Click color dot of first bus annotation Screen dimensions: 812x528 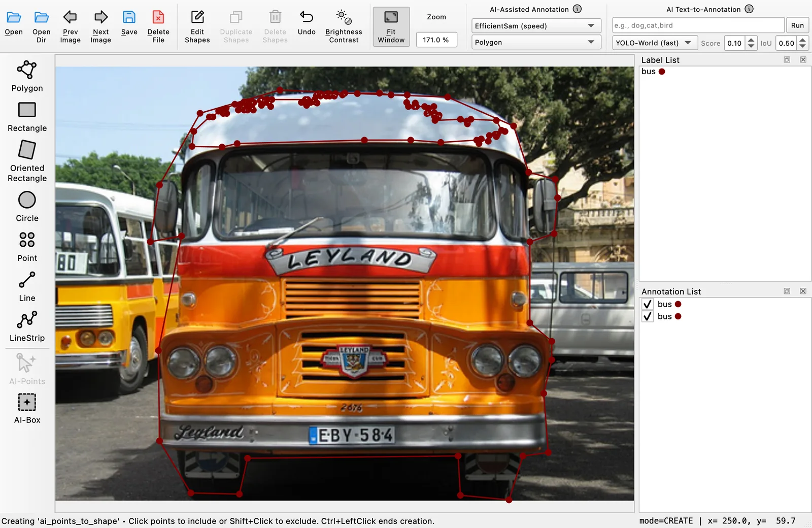[x=678, y=304]
